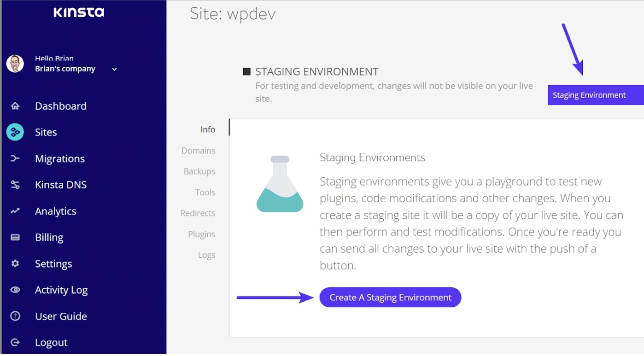Click Brian's avatar picture
This screenshot has height=356, width=644.
[x=15, y=64]
